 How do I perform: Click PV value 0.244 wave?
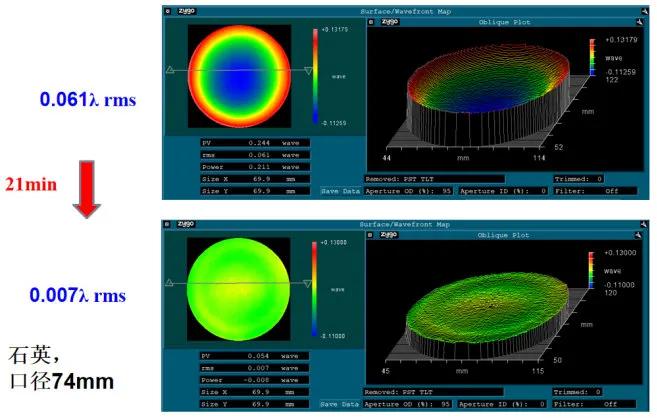pyautogui.click(x=255, y=143)
